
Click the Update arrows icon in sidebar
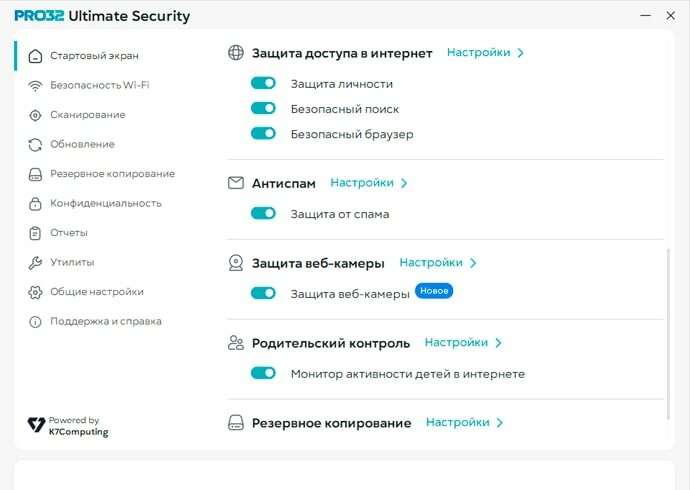(36, 144)
